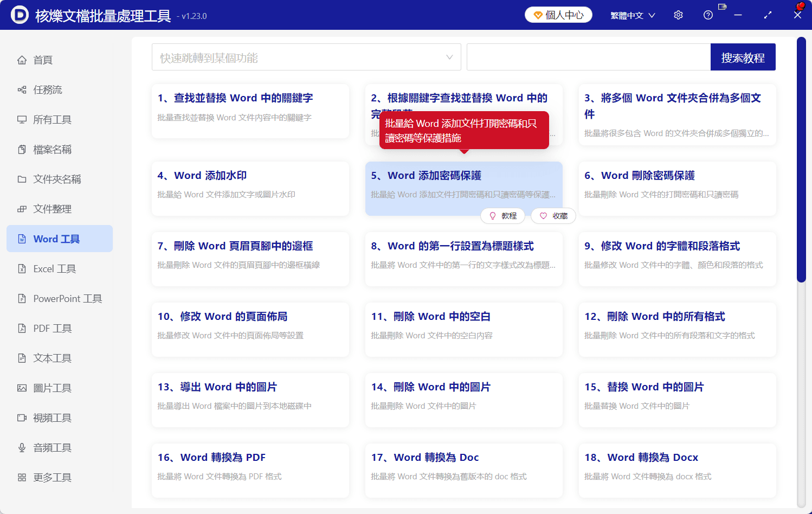Open card 刪除 Word 頁眉頁腳中的邊框
Viewport: 812px width, 514px height.
pos(250,259)
